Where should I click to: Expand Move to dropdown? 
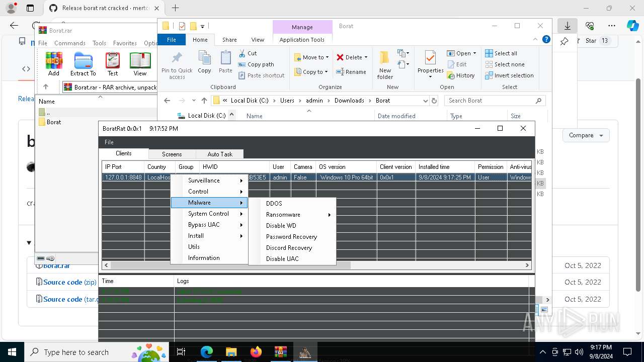coord(327,57)
